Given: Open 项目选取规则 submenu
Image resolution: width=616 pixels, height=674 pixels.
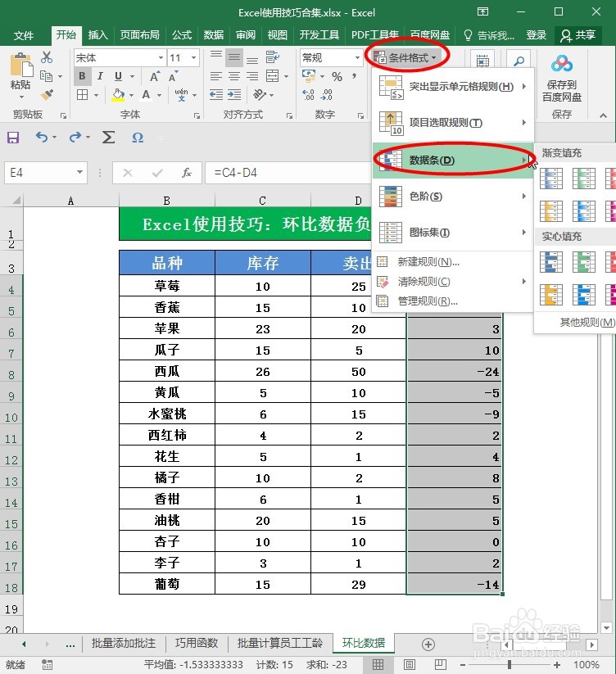Looking at the screenshot, I should 453,123.
